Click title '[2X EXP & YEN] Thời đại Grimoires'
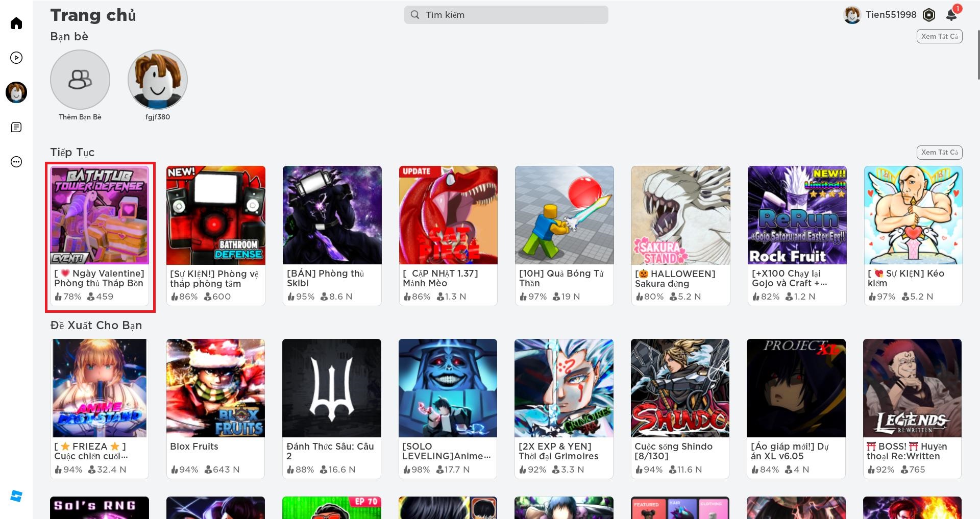The width and height of the screenshot is (980, 519). 558,451
